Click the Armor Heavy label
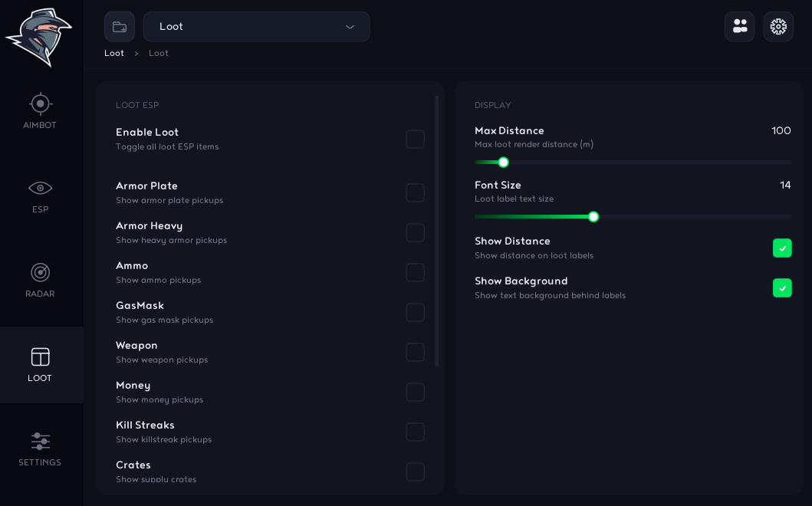This screenshot has width=812, height=506. pyautogui.click(x=150, y=226)
